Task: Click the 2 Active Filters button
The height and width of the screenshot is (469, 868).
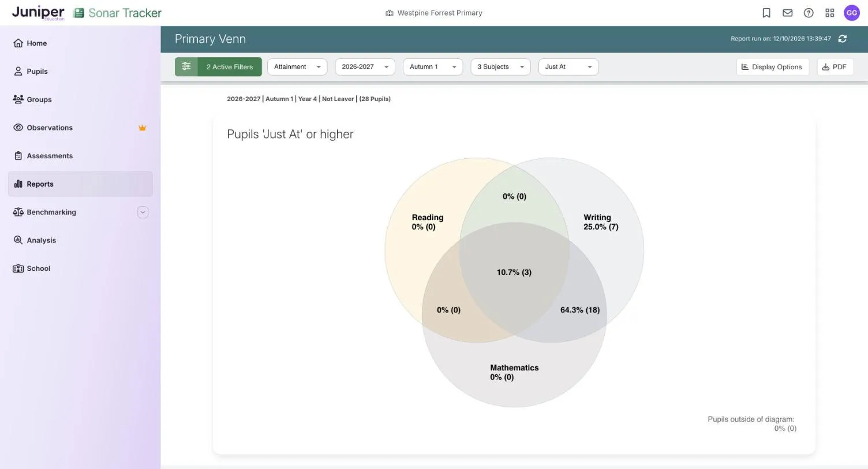Action: (230, 67)
